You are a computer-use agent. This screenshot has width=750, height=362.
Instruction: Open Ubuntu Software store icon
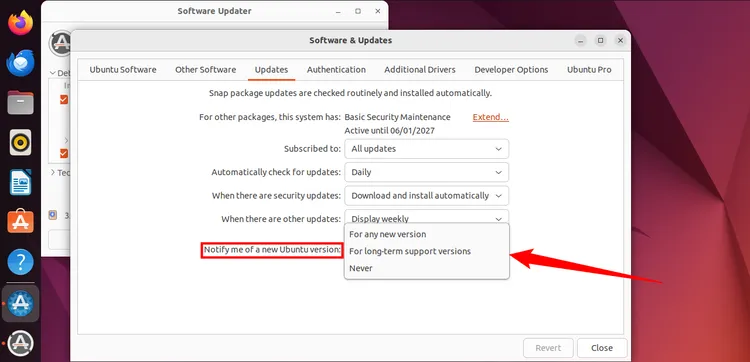coord(20,222)
